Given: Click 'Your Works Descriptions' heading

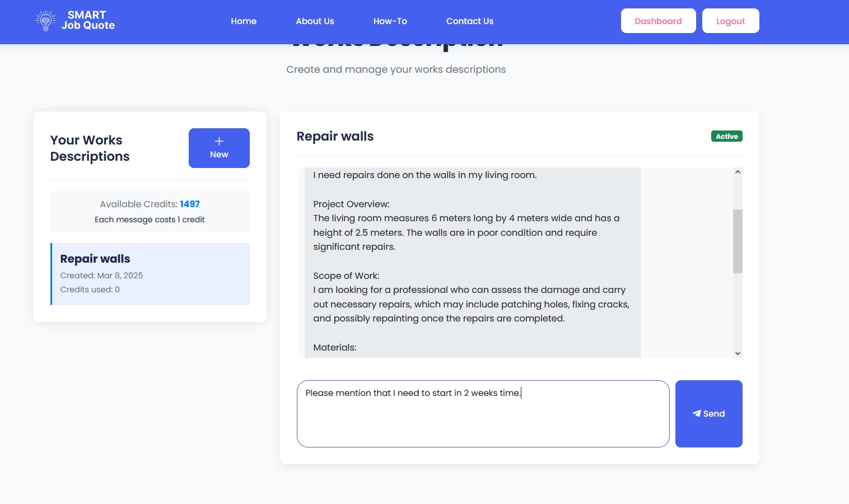Looking at the screenshot, I should coord(90,148).
